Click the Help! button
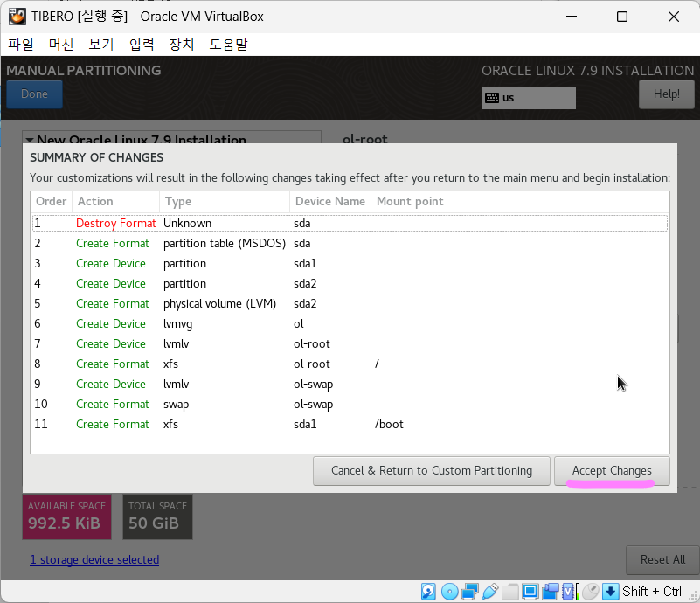The width and height of the screenshot is (700, 603). [667, 94]
